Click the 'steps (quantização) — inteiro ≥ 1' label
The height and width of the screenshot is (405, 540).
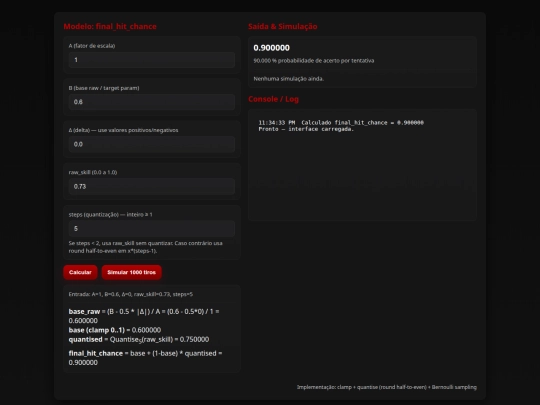111,215
